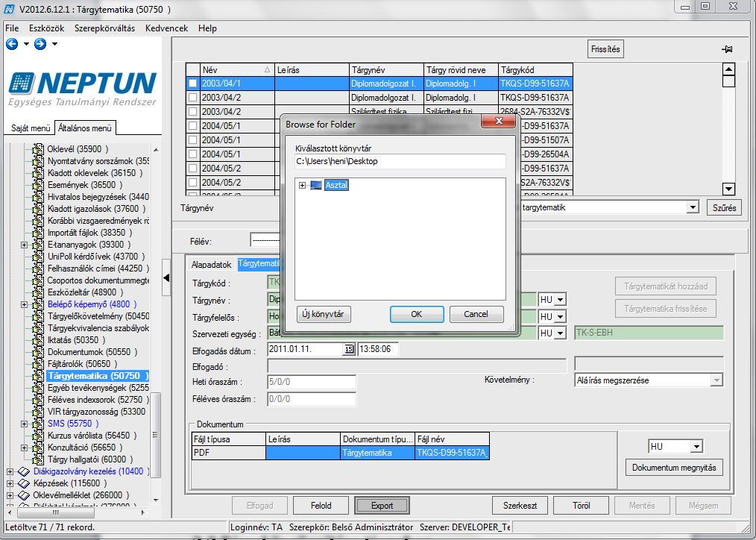The image size is (756, 540).
Task: Open calendar picker beside Elfogadás dátum
Action: (349, 349)
